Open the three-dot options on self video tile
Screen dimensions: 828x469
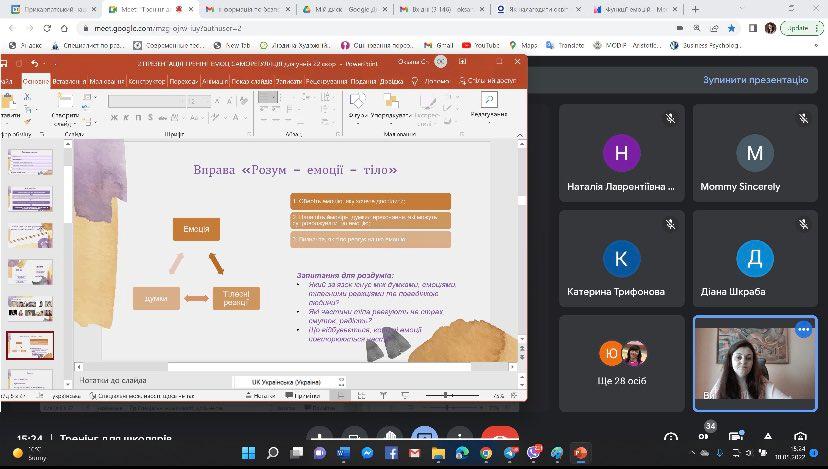[x=802, y=329]
